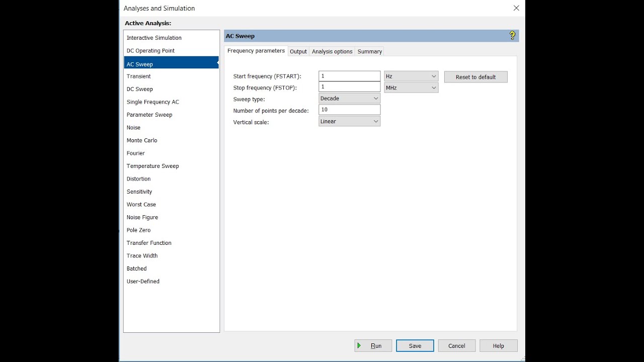Open the Start frequency unit dropdown
The image size is (644, 362).
coord(411,76)
